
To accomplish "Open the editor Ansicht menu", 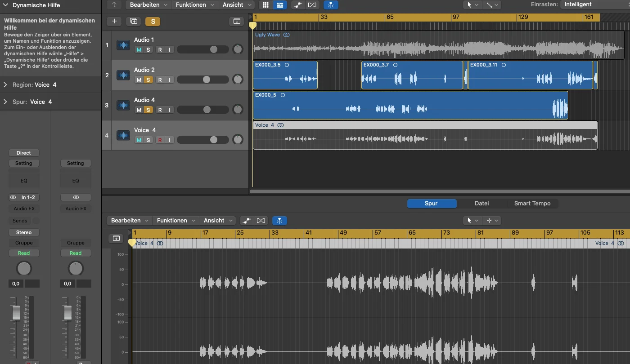I will tap(217, 221).
